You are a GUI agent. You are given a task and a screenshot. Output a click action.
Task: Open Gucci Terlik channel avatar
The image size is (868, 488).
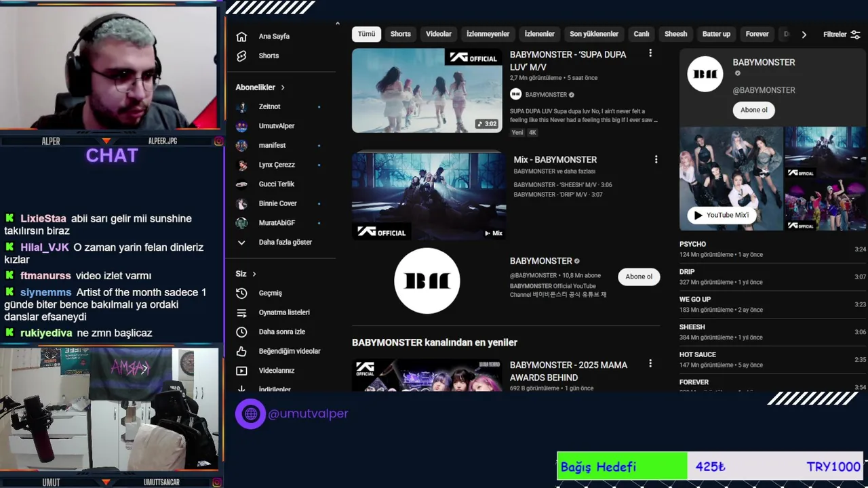241,184
